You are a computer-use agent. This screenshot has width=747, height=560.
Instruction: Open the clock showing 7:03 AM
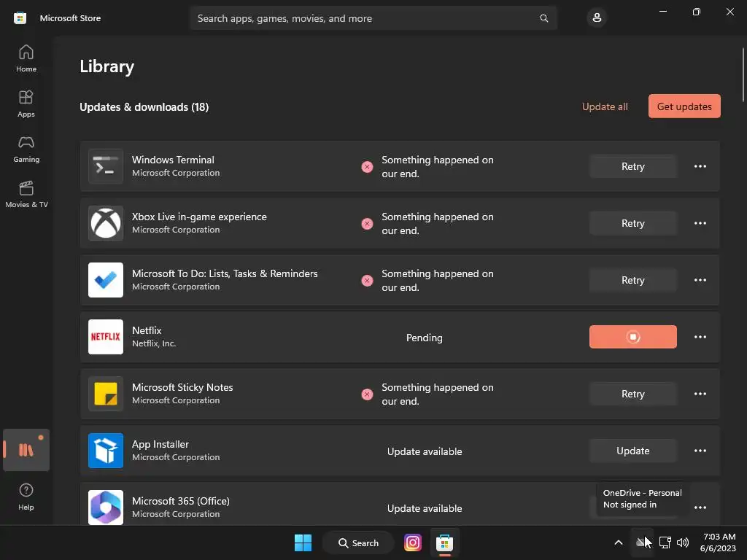pyautogui.click(x=718, y=542)
